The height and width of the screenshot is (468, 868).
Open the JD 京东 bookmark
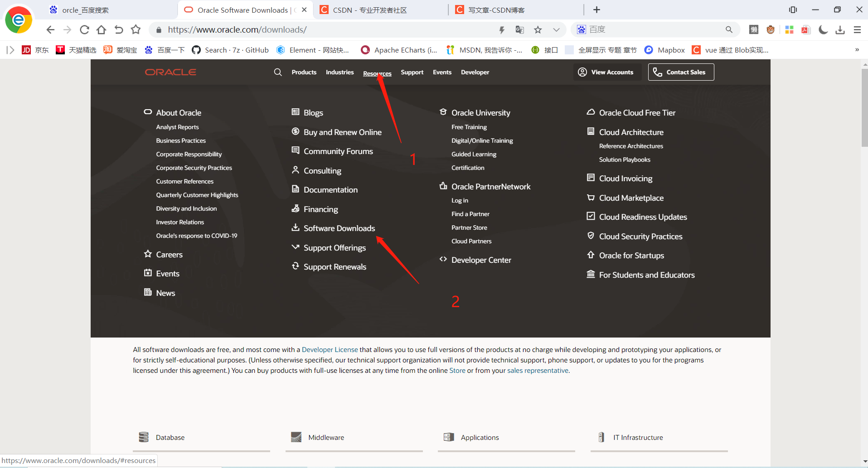coord(35,50)
